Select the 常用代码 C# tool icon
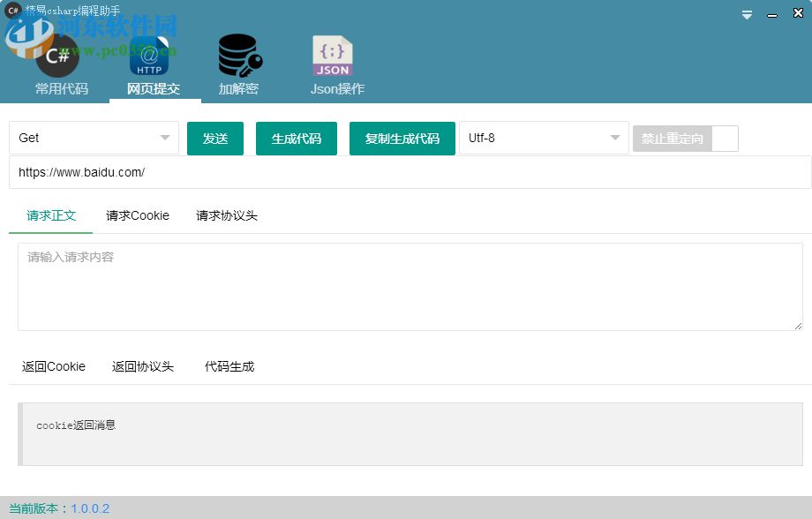The width and height of the screenshot is (812, 519). tap(61, 62)
